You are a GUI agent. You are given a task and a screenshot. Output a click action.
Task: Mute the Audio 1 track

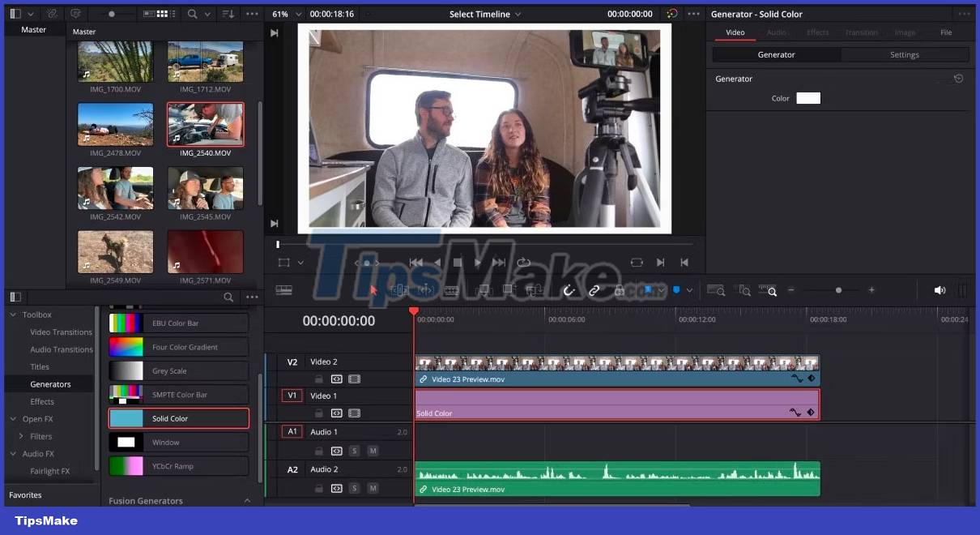coord(373,451)
